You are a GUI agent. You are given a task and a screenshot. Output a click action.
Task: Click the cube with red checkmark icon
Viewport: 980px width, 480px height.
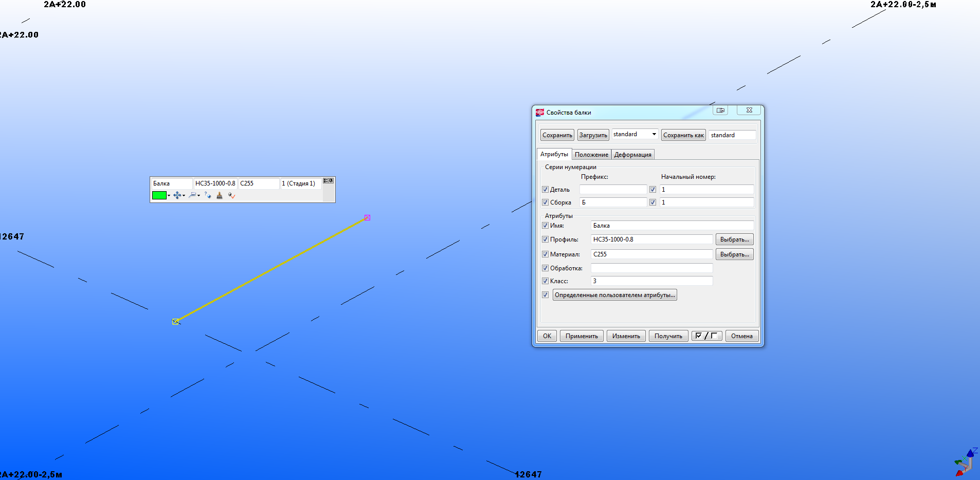click(x=231, y=195)
